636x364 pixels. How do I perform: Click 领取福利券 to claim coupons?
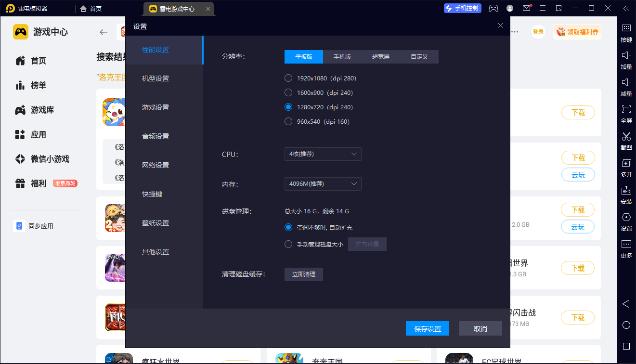click(577, 32)
